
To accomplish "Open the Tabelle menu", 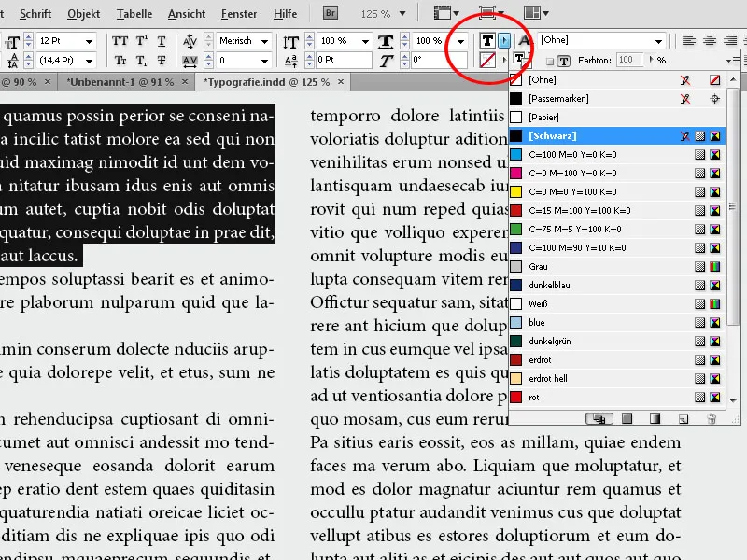I will coord(134,14).
